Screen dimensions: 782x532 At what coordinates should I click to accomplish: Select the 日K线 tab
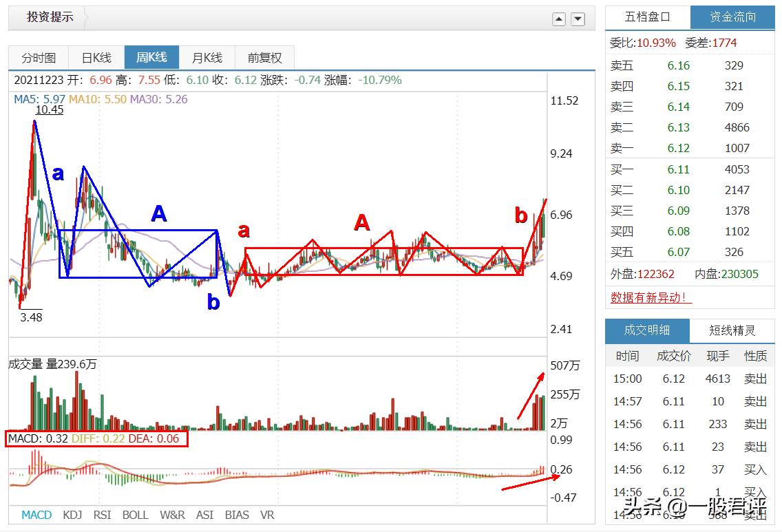pyautogui.click(x=96, y=58)
